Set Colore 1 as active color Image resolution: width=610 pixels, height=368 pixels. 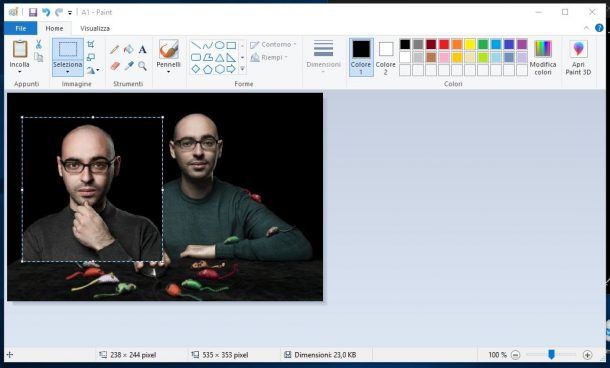(361, 57)
